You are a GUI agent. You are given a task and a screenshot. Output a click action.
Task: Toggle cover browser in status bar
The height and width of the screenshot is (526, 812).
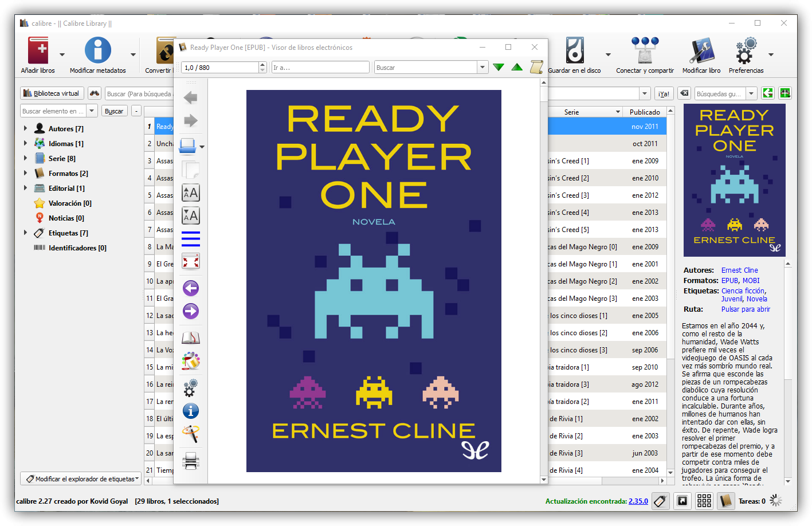(682, 501)
